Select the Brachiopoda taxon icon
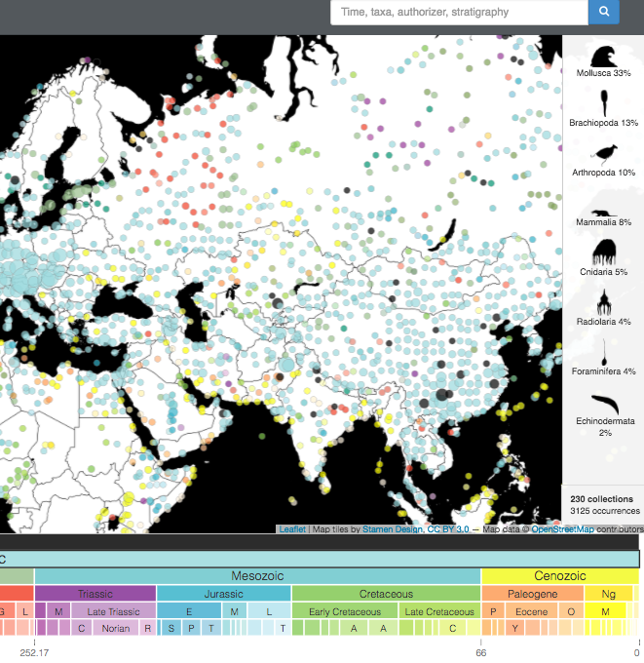Viewport: 644px width, 663px height. tap(603, 102)
